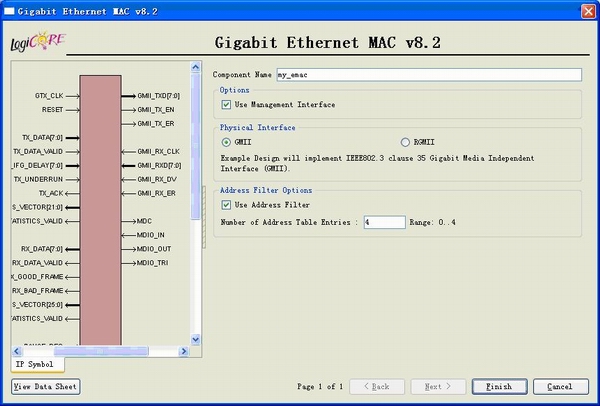Toggle the Use Management Interface checkbox
The image size is (600, 406).
[227, 104]
